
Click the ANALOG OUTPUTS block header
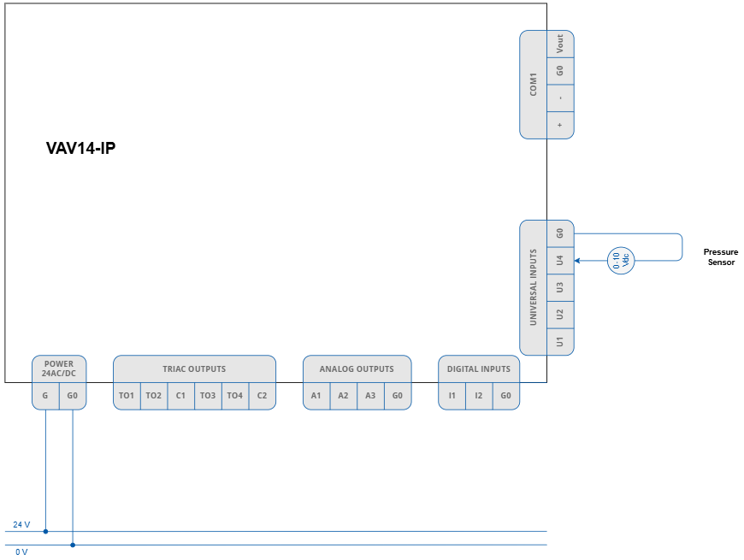[357, 368]
